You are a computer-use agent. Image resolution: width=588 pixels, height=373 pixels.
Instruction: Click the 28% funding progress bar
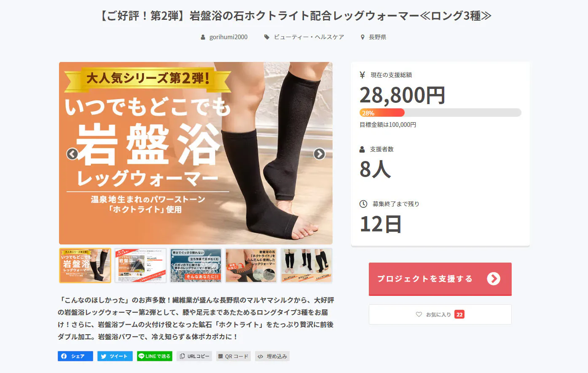click(440, 113)
